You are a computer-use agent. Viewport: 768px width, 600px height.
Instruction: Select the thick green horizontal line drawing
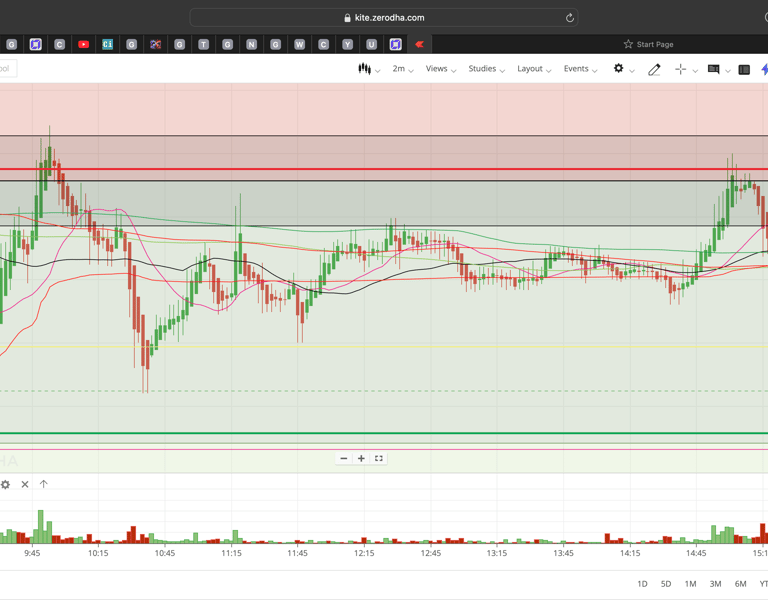pyautogui.click(x=384, y=433)
